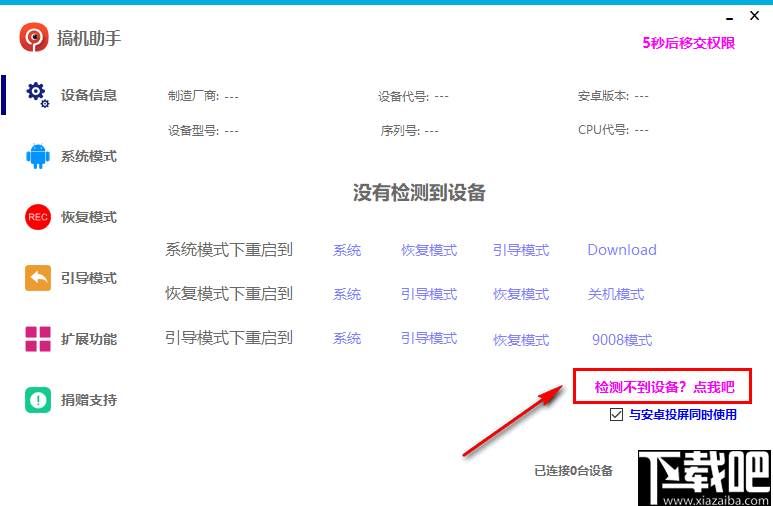773x506 pixels.
Task: Close the 搞机助手 window
Action: click(754, 16)
